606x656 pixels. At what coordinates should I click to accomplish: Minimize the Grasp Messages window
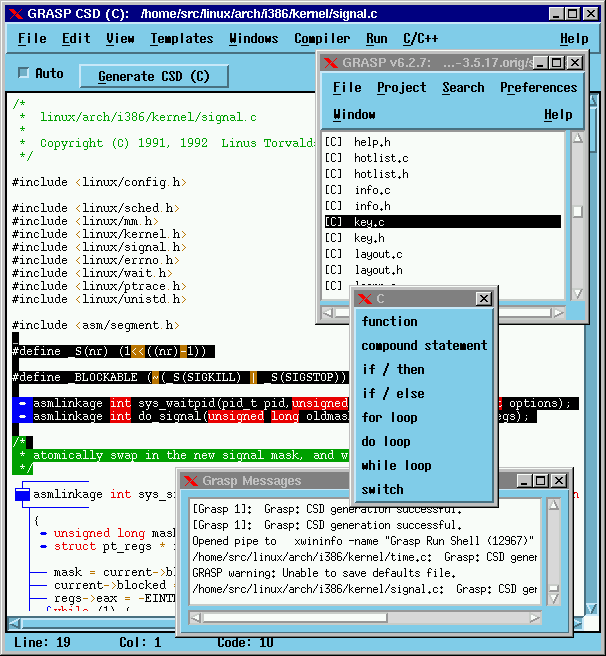tap(524, 481)
